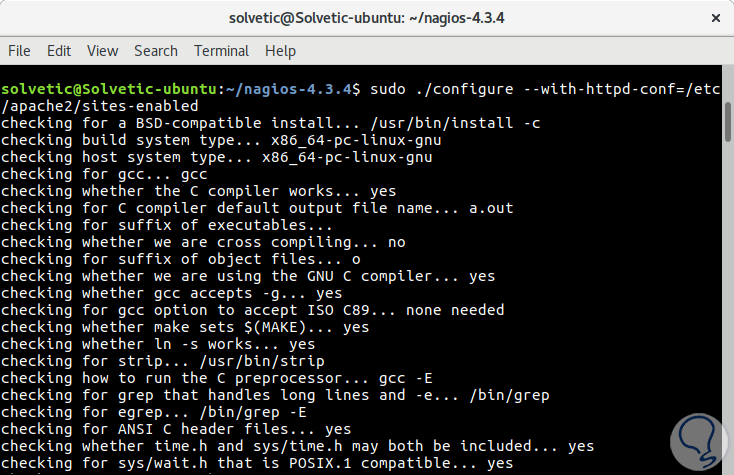Open the File menu

coord(19,50)
